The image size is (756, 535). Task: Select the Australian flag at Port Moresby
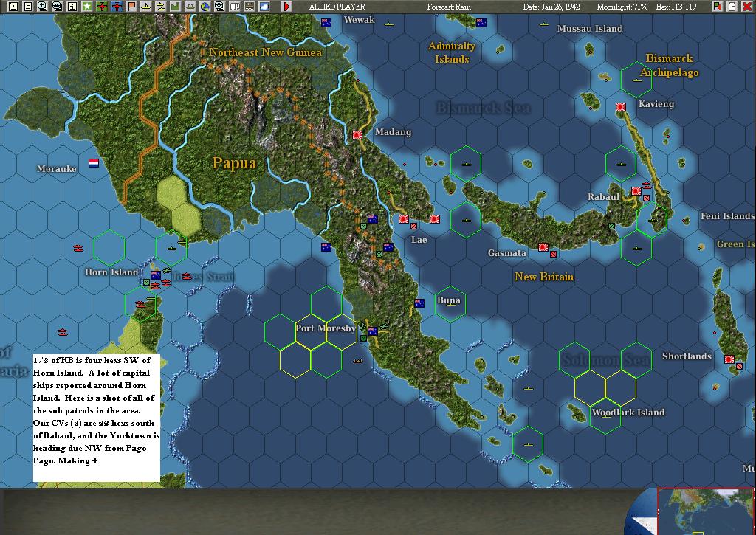point(373,331)
